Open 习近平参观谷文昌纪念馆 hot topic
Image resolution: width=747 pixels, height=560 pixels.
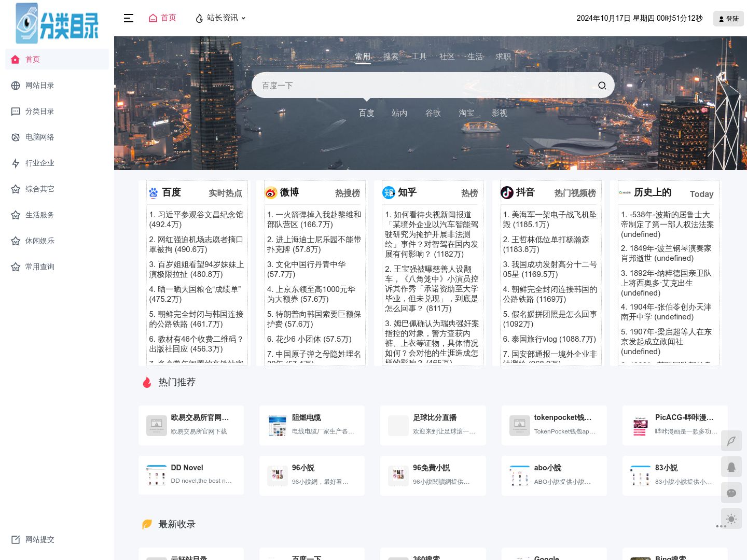coord(196,219)
